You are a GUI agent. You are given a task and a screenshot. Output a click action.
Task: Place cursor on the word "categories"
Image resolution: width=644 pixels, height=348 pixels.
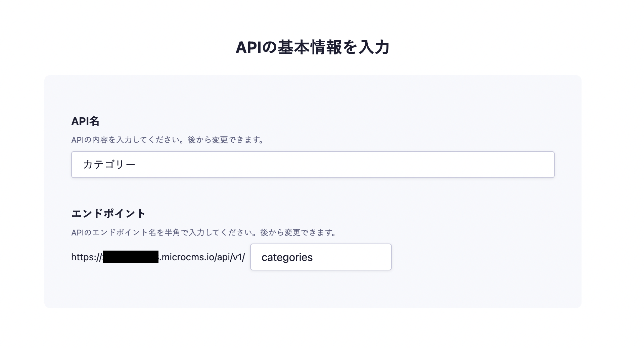287,257
